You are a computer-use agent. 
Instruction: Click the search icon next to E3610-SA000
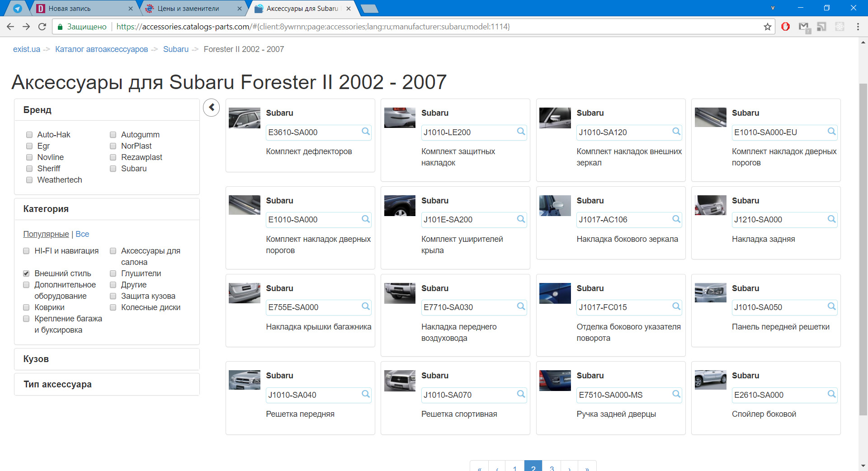[365, 132]
